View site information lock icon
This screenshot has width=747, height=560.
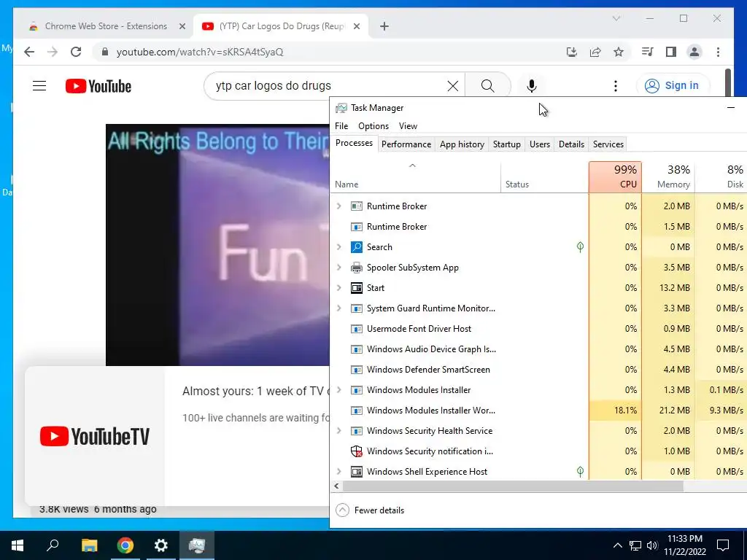click(105, 52)
